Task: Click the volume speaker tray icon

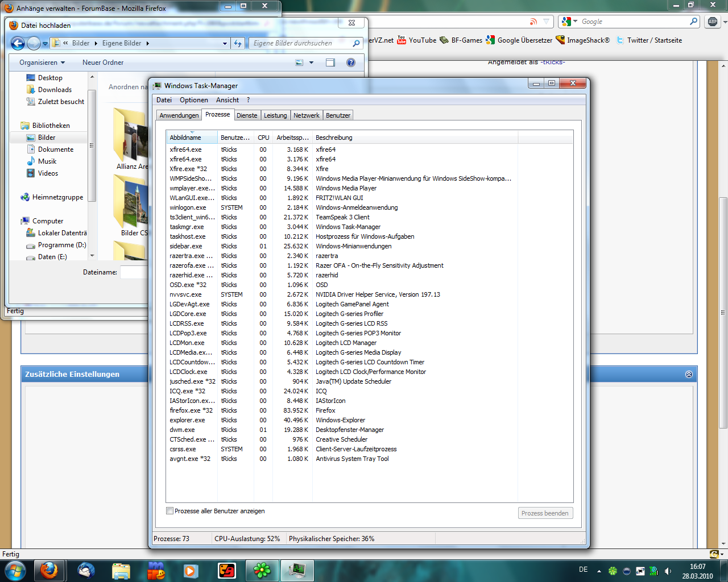Action: click(x=668, y=571)
